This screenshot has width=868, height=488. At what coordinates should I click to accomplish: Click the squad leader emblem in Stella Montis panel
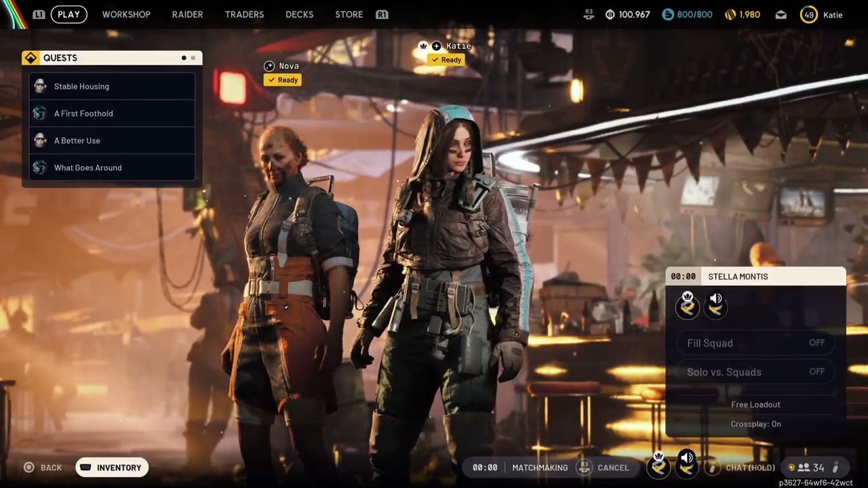[688, 306]
